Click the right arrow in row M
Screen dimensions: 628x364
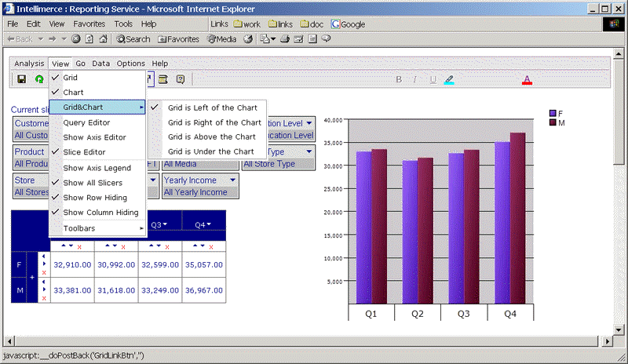coord(44,289)
